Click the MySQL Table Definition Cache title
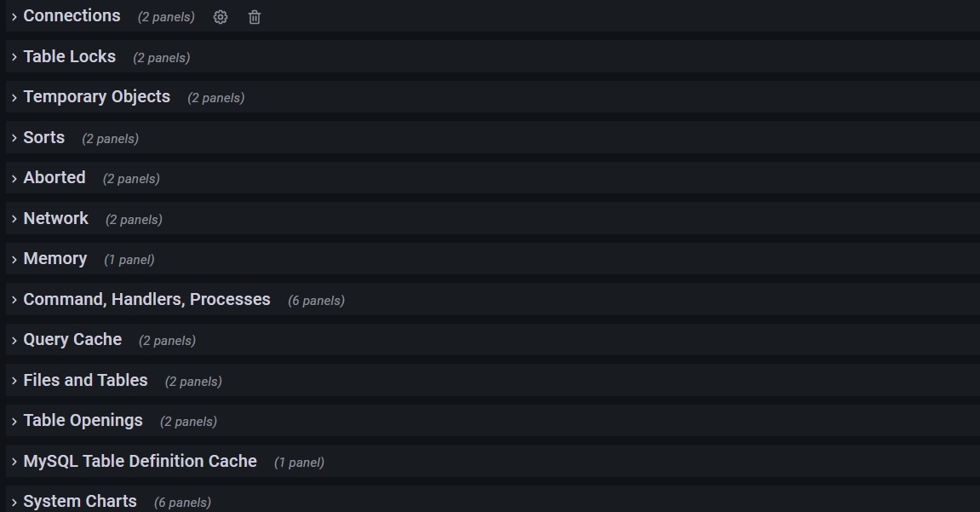This screenshot has height=512, width=980. click(x=140, y=462)
